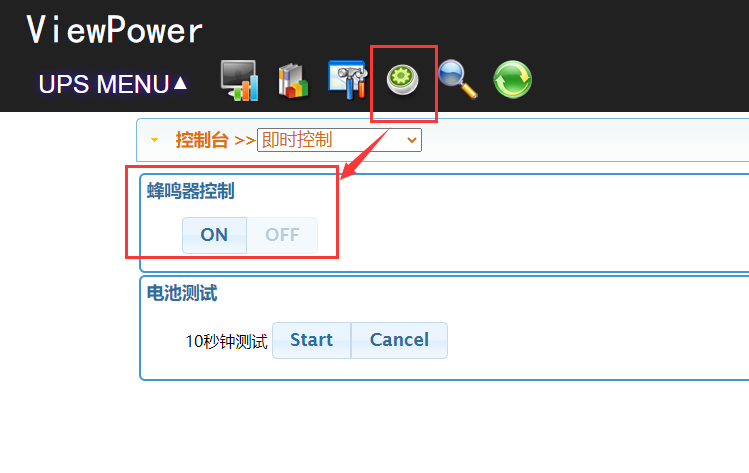Click the green circular refresh icon
This screenshot has height=473, width=749.
coord(513,79)
